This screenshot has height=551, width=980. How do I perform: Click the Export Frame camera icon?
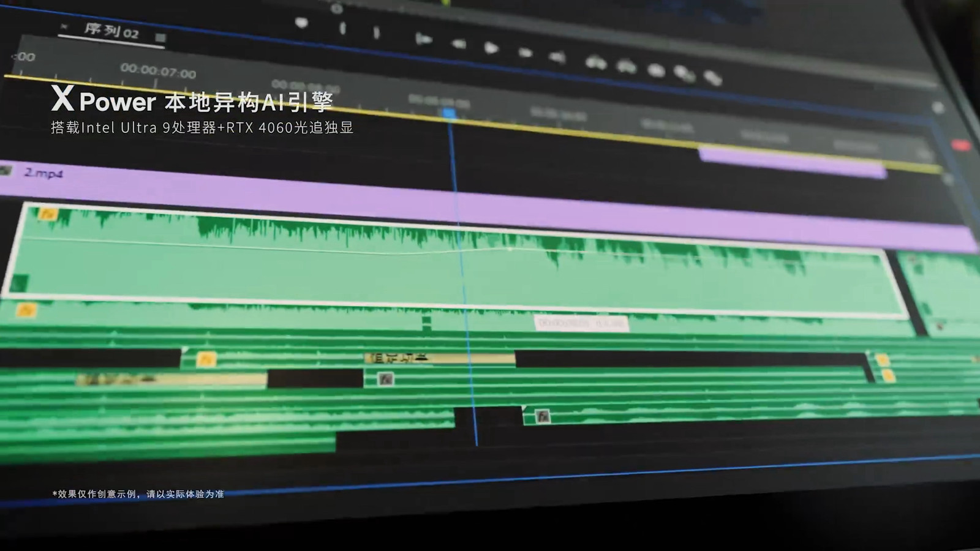point(656,70)
